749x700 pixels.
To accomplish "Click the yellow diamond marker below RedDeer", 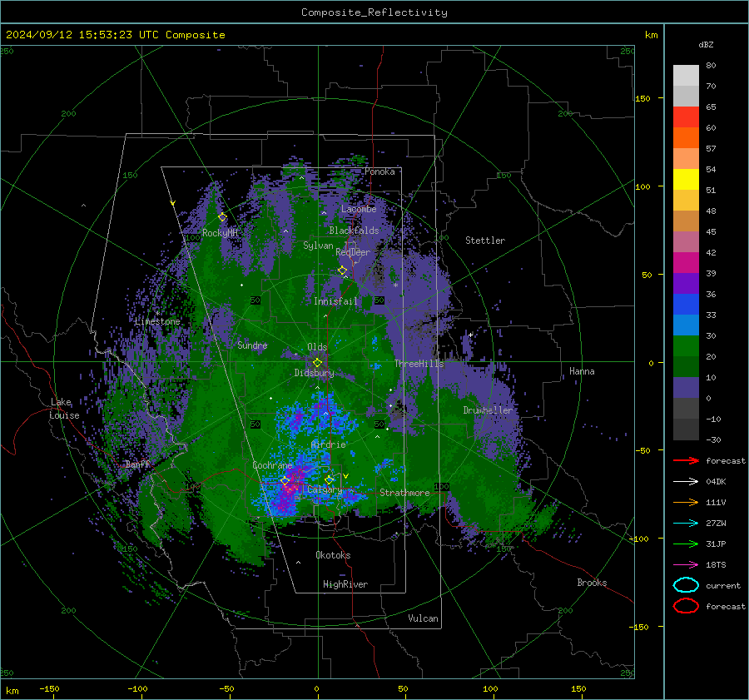I will [343, 271].
